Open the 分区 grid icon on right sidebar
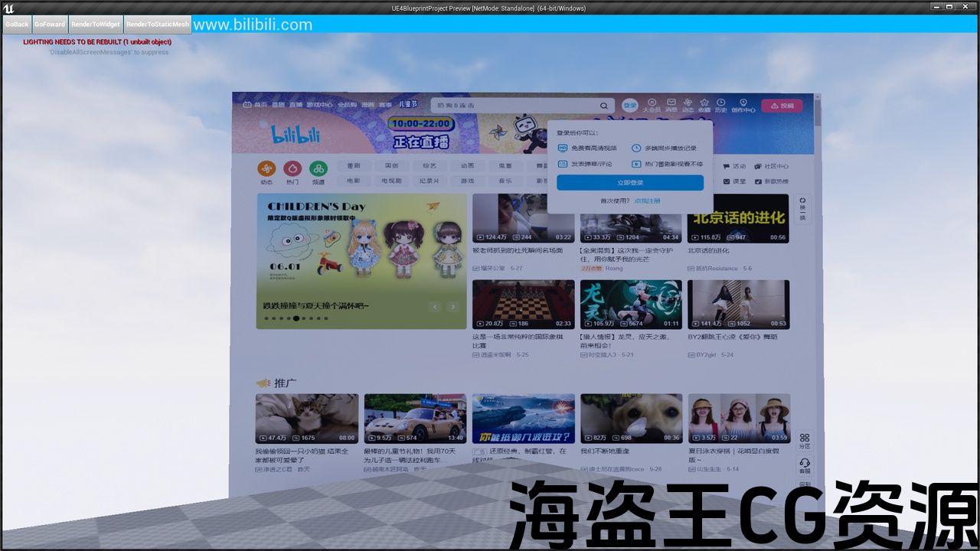 (805, 440)
